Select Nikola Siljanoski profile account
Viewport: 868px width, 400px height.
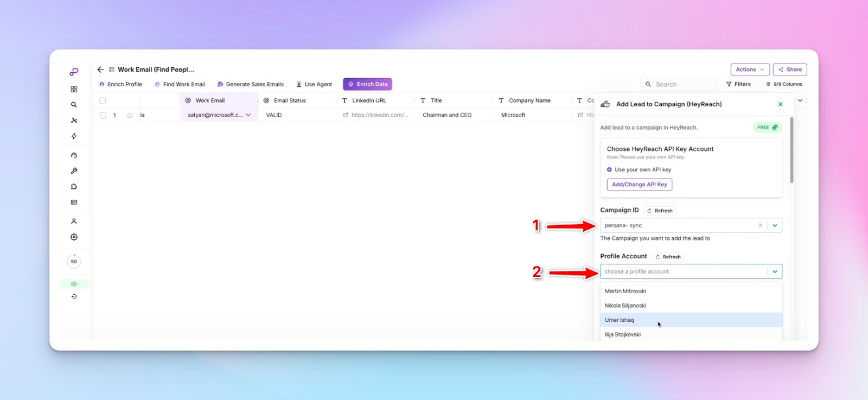tap(691, 306)
